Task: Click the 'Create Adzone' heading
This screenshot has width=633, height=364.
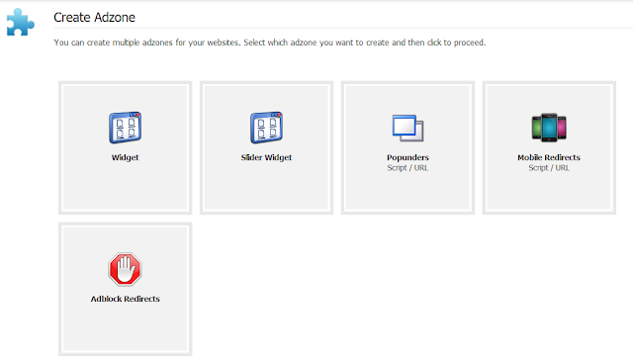Action: tap(95, 18)
